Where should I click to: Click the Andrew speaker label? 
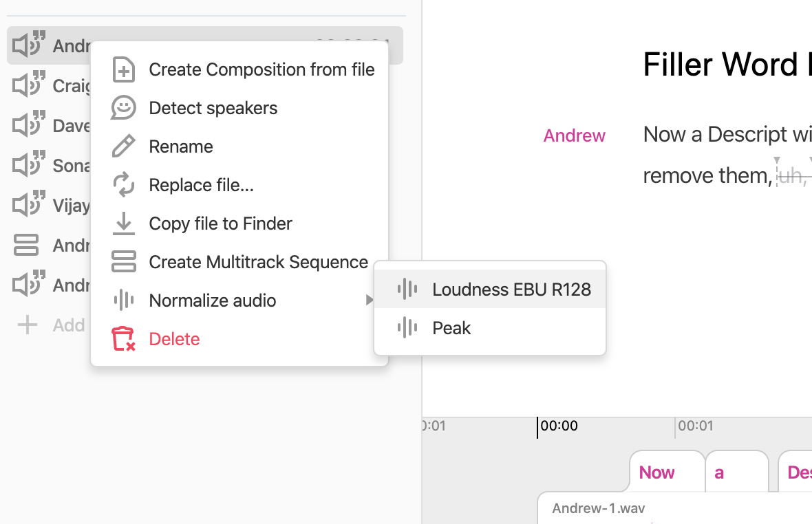pos(575,135)
